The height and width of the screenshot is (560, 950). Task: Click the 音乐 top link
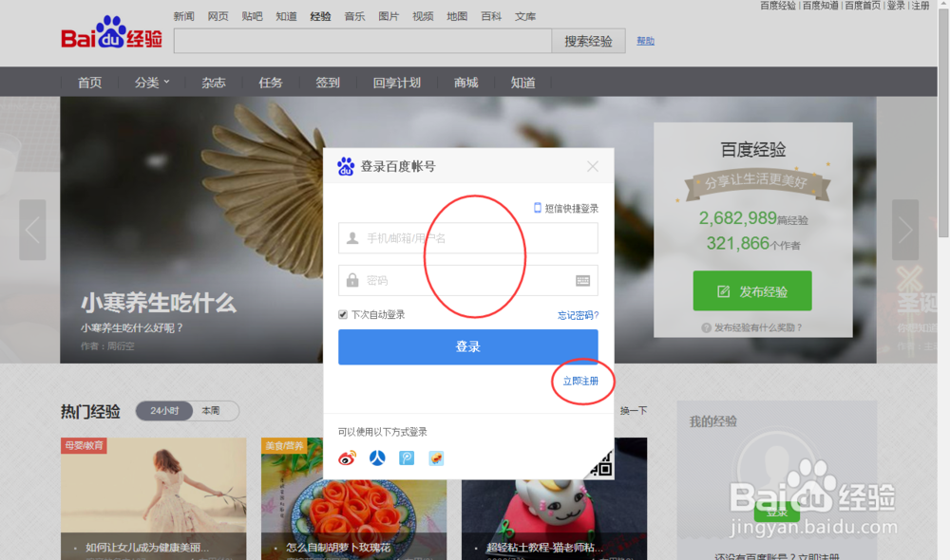354,16
